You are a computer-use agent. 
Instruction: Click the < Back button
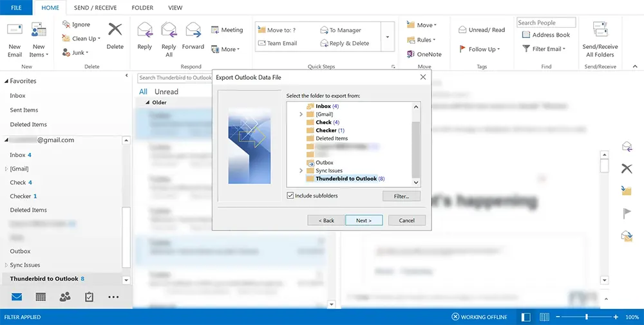click(326, 220)
